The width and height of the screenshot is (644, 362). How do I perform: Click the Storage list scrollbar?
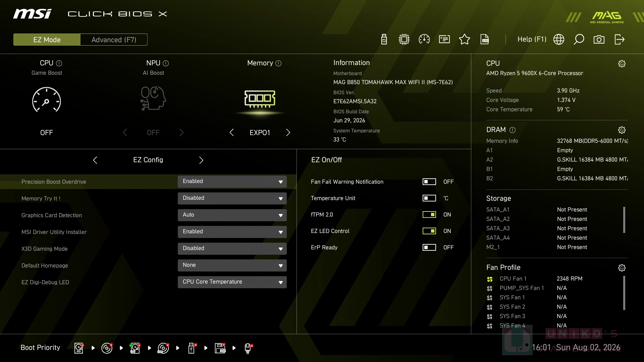click(x=624, y=220)
